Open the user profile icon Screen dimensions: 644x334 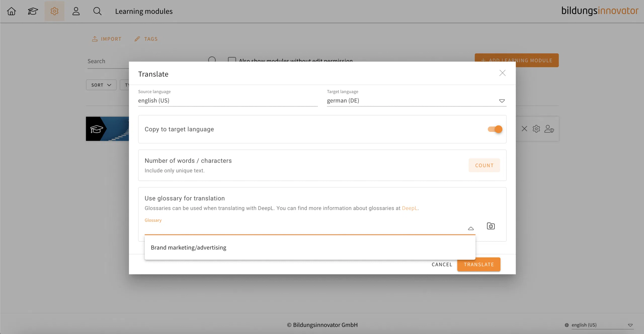point(76,11)
